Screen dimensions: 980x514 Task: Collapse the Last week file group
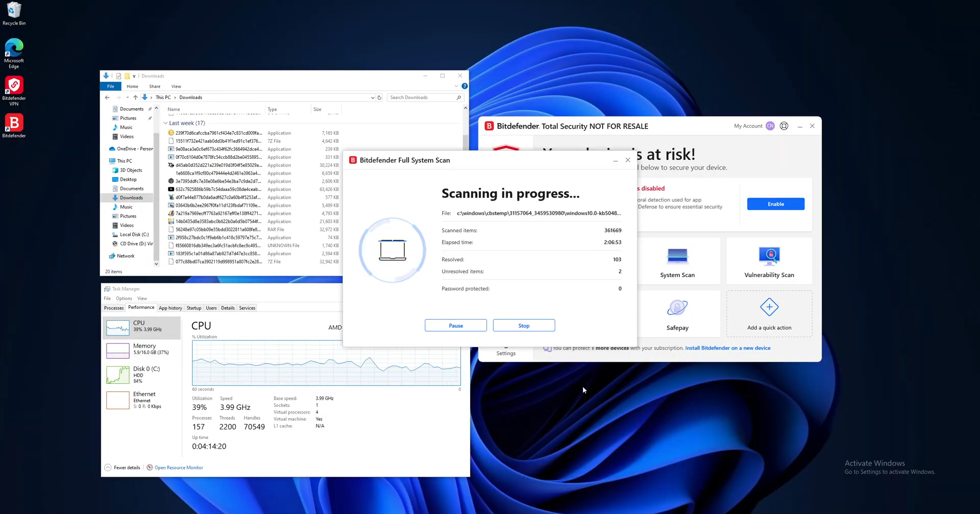coord(165,123)
